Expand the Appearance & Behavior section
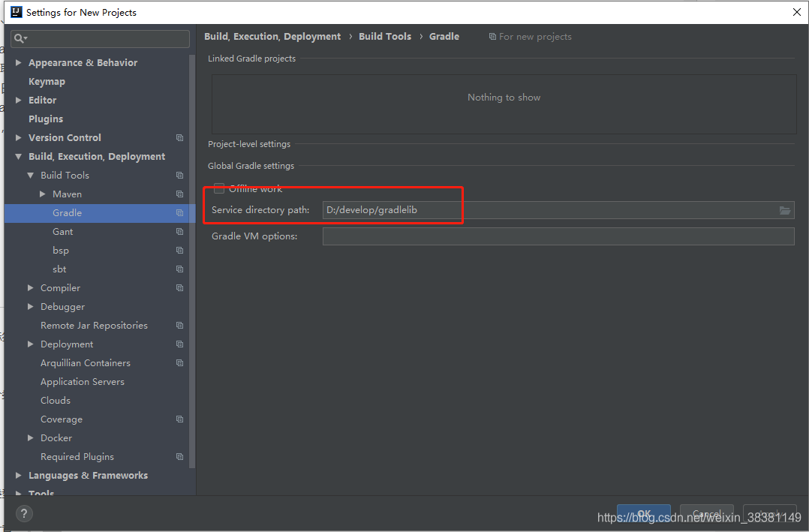The height and width of the screenshot is (532, 809). 17,62
